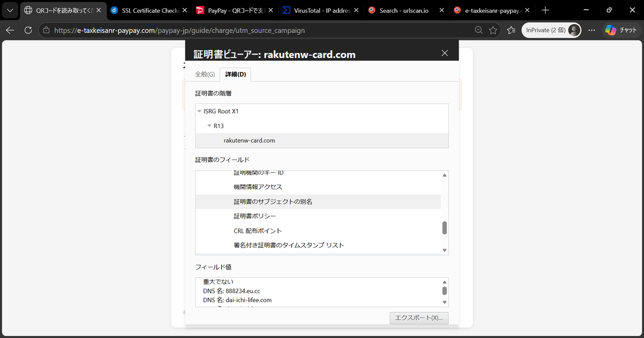Close the SSL Certificate Checker tab
Screen dimensions: 644x338
(x=184, y=10)
